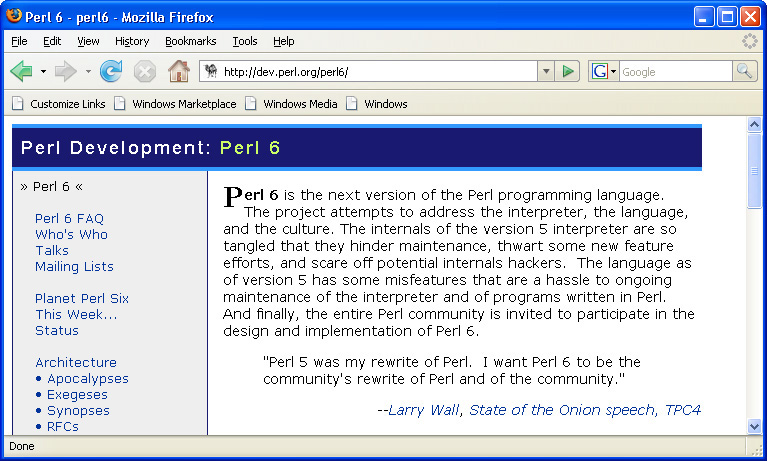Open the File menu
Screen dimensions: 767x461
point(19,41)
